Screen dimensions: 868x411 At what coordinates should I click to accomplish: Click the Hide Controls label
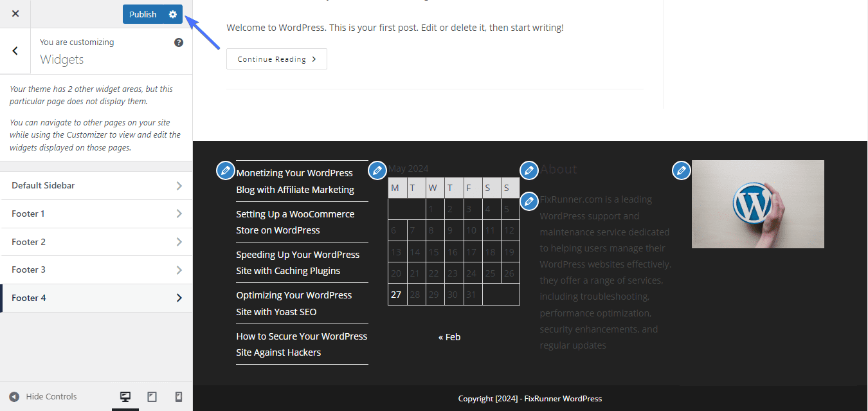tap(51, 397)
